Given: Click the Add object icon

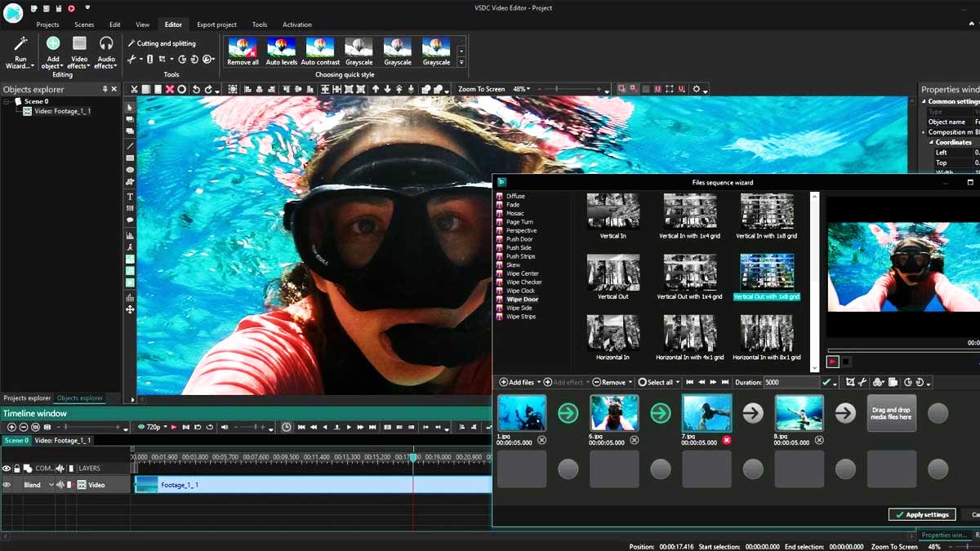Looking at the screenshot, I should 53,43.
